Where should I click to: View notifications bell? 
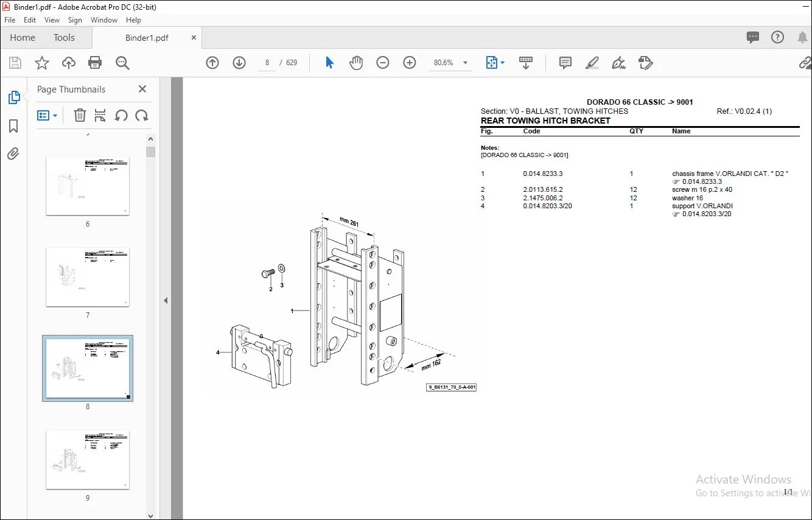tap(802, 37)
